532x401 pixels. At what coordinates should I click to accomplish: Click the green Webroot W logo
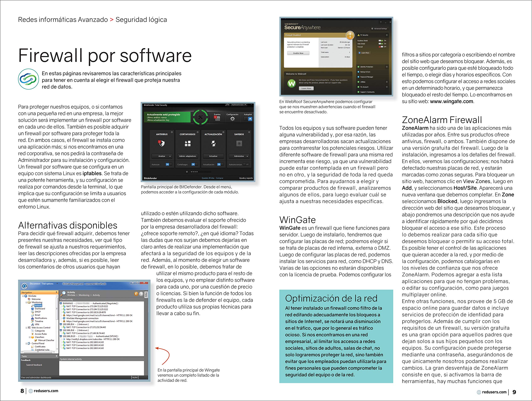point(292,84)
